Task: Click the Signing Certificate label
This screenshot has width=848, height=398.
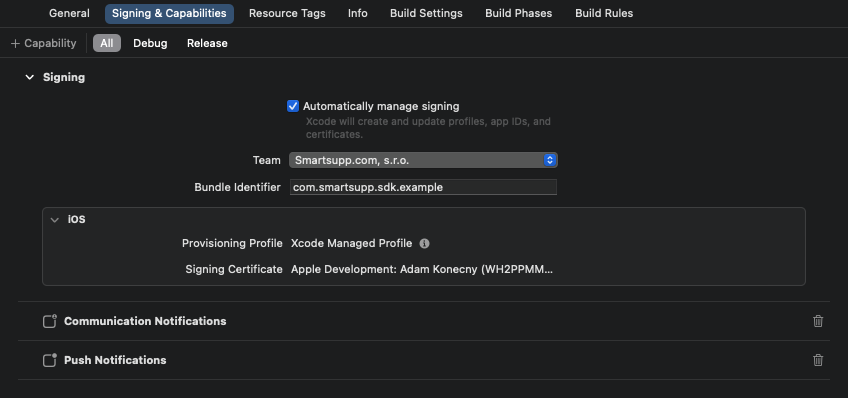Action: (234, 269)
